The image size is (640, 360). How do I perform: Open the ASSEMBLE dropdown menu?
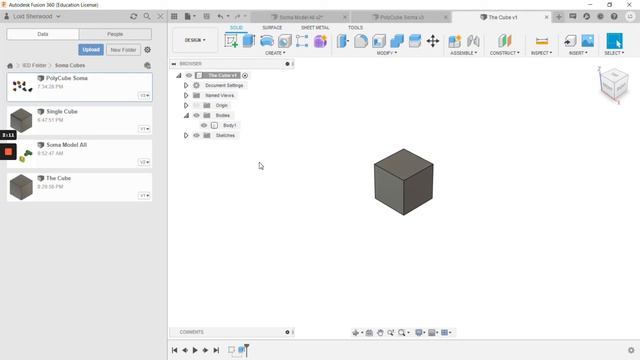(464, 53)
